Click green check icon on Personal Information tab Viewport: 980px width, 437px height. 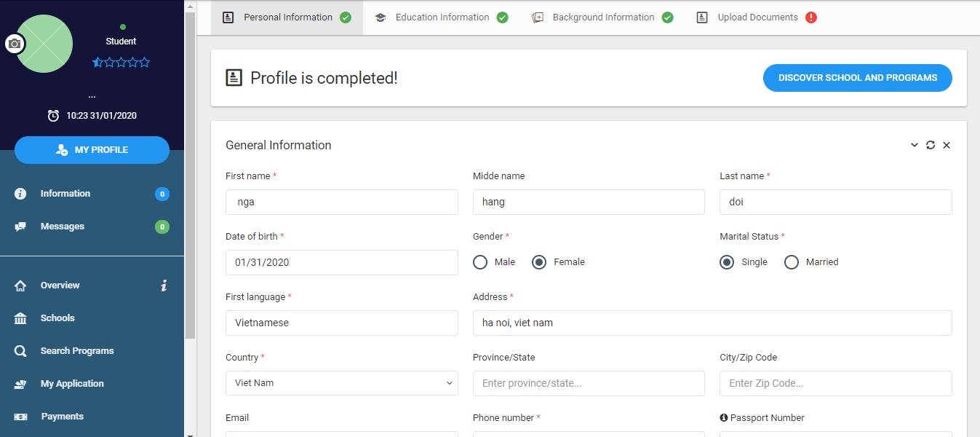coord(346,17)
